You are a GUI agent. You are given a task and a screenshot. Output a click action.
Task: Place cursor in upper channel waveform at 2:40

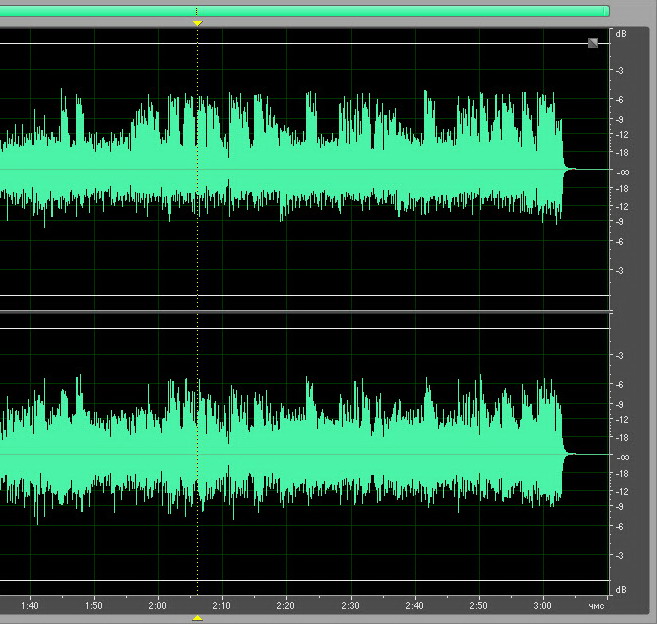click(415, 170)
